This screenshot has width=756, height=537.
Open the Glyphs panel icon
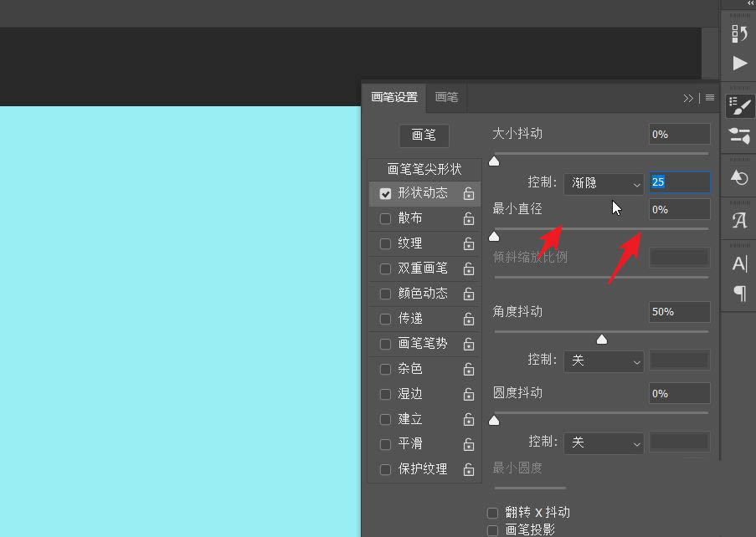739,220
